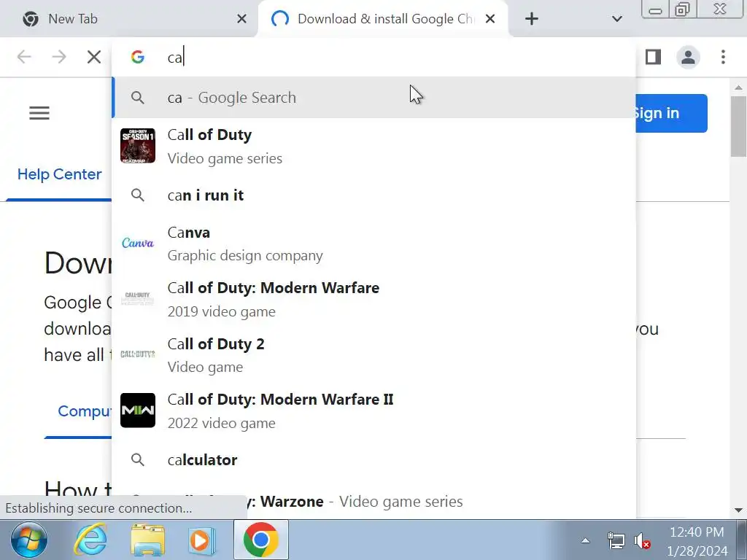This screenshot has width=747, height=560.
Task: Open the side panel icon
Action: point(653,57)
